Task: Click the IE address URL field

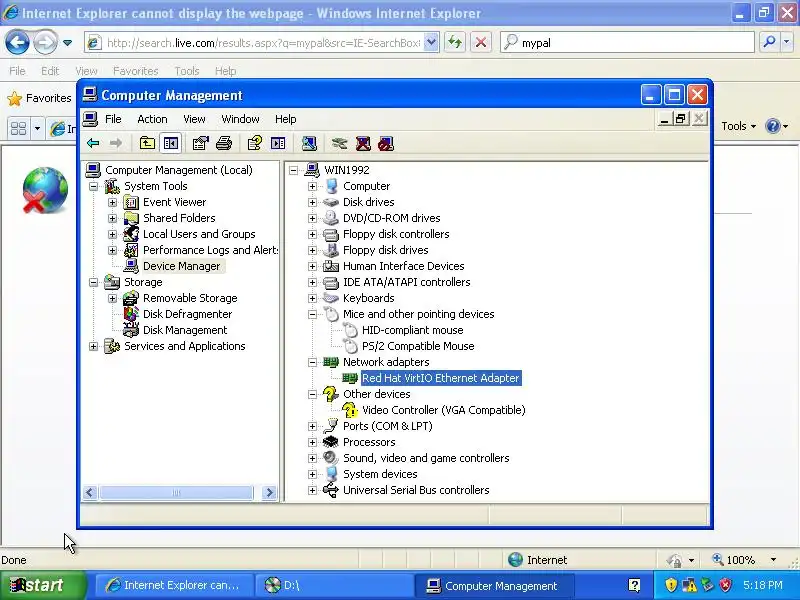Action: [x=262, y=43]
